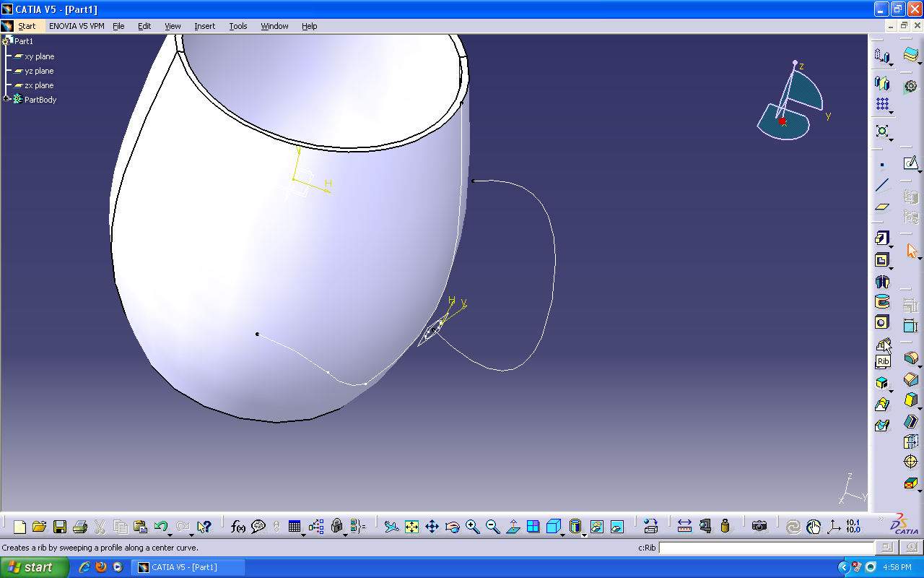Click the power input command field
924x578 pixels.
point(765,548)
